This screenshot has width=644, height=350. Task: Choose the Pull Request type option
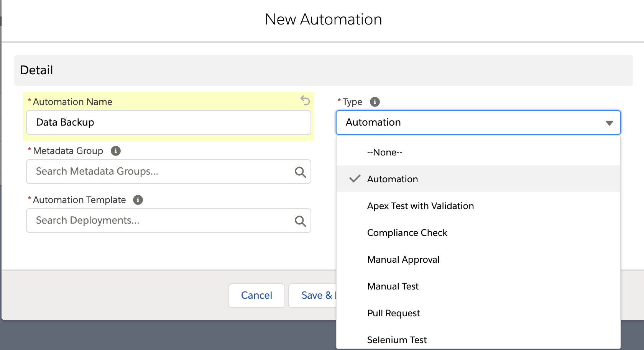click(478, 313)
